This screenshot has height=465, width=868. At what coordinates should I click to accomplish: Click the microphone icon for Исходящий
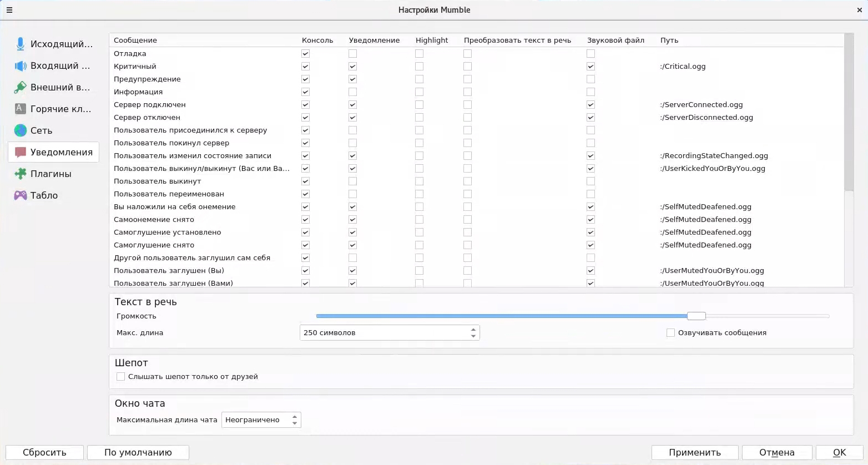21,44
